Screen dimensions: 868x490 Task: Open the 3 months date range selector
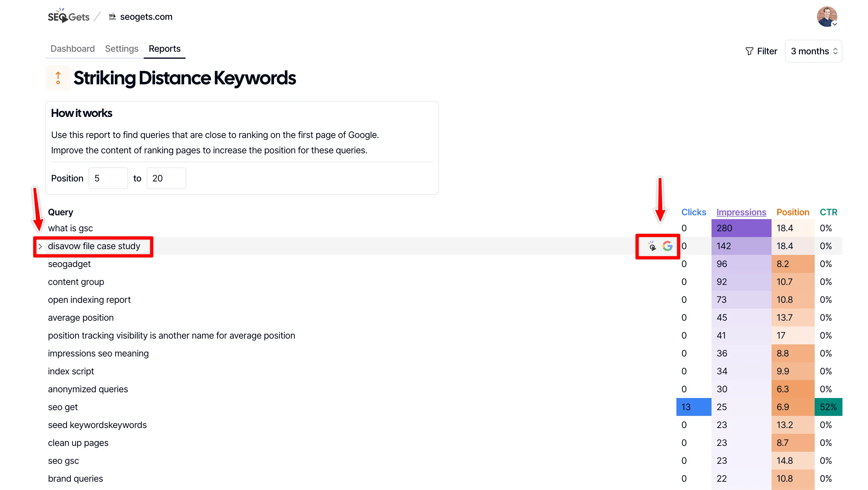(813, 51)
